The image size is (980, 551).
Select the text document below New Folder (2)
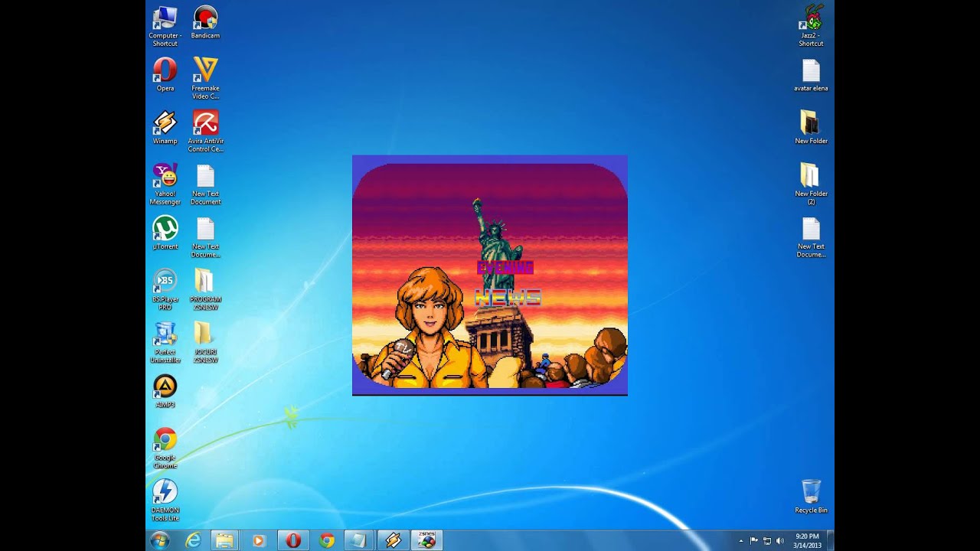click(811, 237)
